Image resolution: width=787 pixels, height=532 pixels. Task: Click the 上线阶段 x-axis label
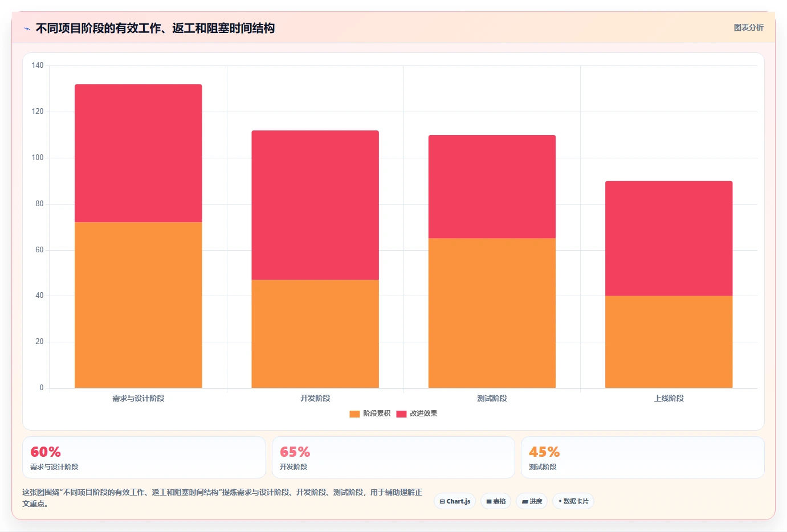tap(669, 398)
